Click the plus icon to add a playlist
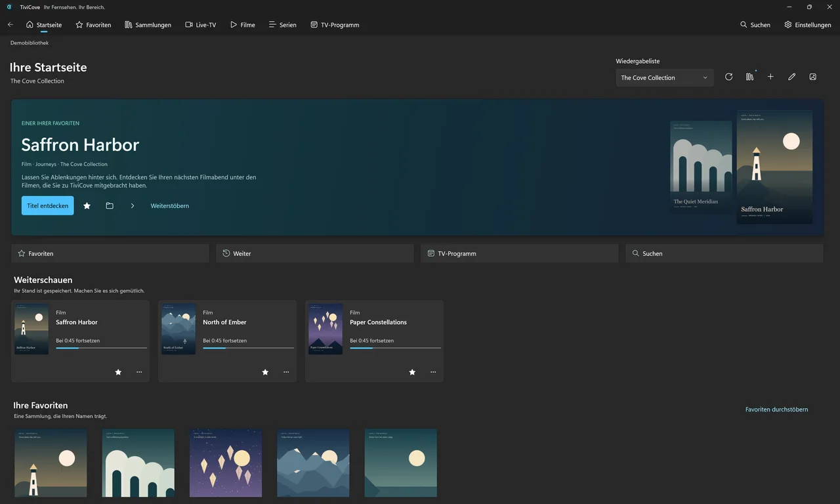 click(770, 77)
